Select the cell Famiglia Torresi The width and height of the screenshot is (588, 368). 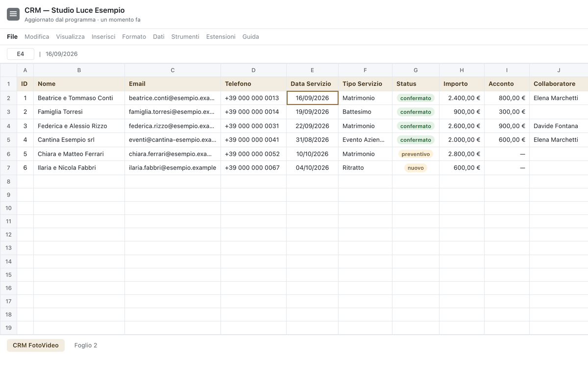[79, 112]
